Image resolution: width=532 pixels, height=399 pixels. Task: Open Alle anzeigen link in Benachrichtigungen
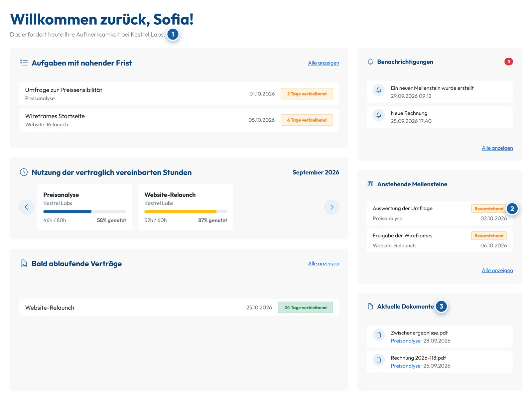pyautogui.click(x=497, y=148)
